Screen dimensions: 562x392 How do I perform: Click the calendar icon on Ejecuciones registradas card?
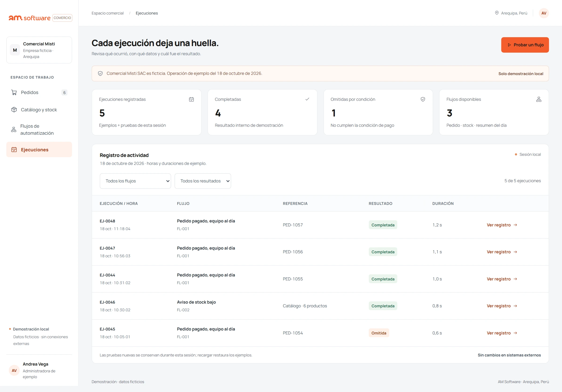pos(191,99)
